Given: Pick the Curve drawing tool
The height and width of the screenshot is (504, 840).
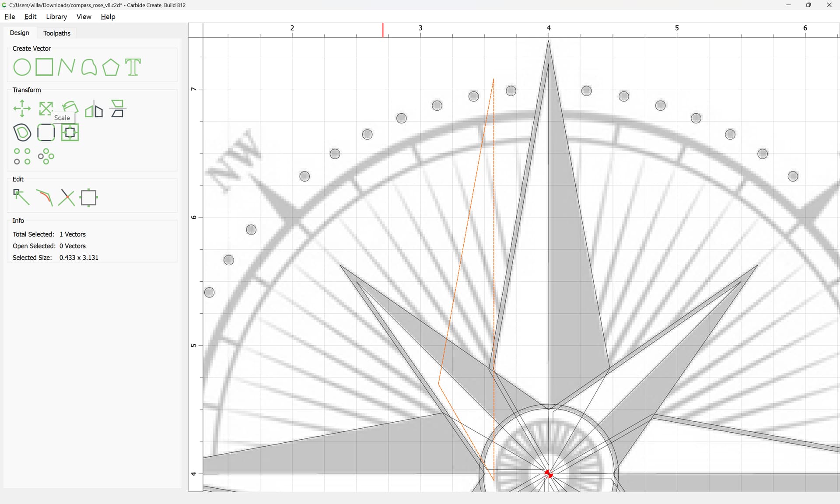Looking at the screenshot, I should pos(89,67).
